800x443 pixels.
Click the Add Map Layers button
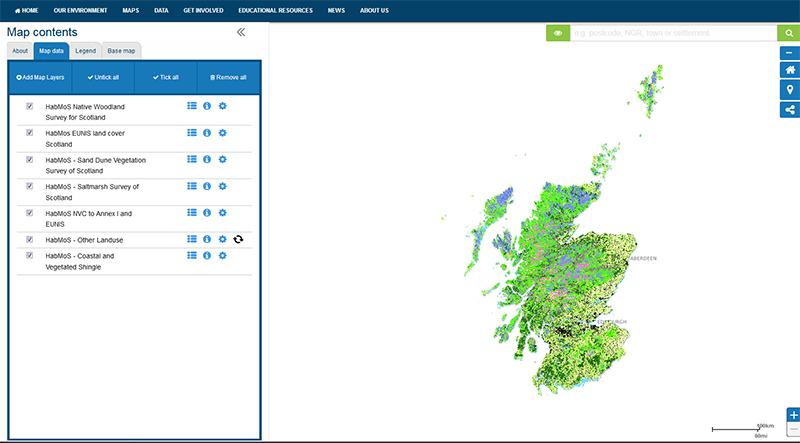[x=40, y=77]
